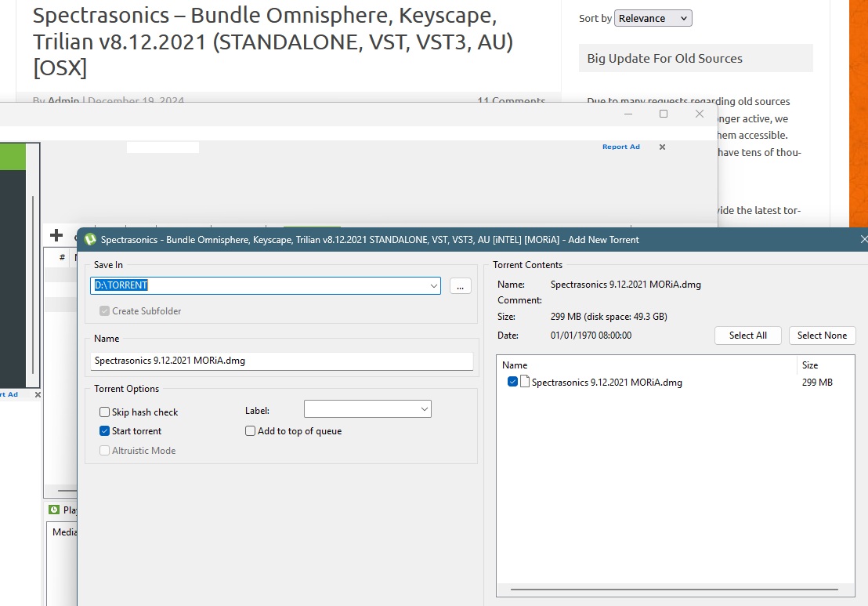This screenshot has width=868, height=606.
Task: Click the date value '01/01/1970 08:00:00'
Action: click(591, 336)
